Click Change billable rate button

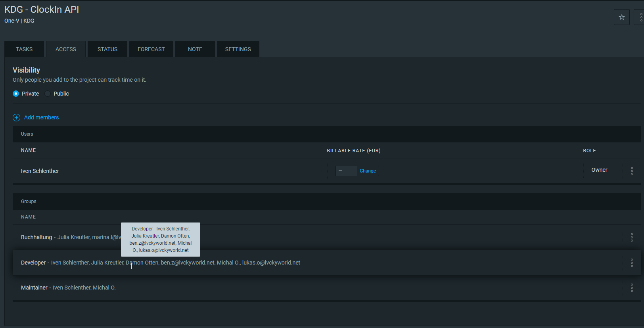pyautogui.click(x=368, y=171)
